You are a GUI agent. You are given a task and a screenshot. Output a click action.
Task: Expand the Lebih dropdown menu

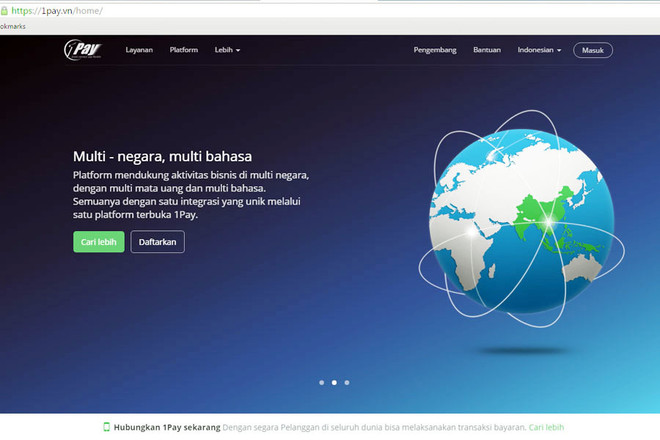(227, 50)
